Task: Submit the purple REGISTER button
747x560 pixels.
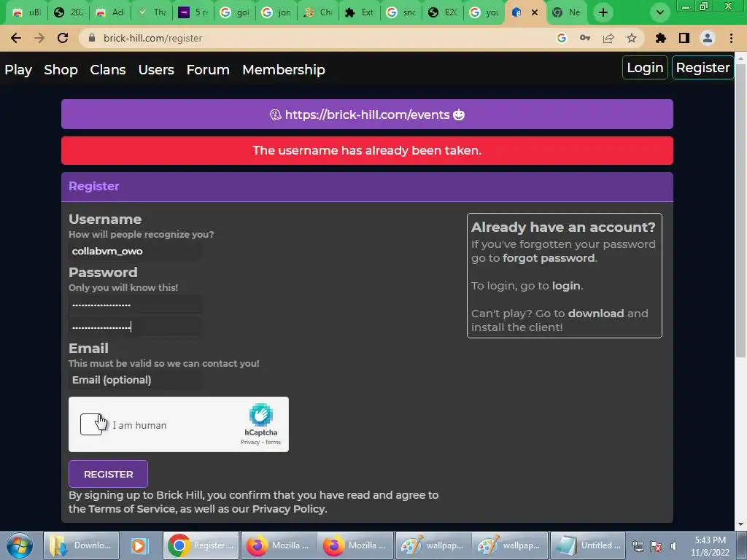Action: pos(108,474)
